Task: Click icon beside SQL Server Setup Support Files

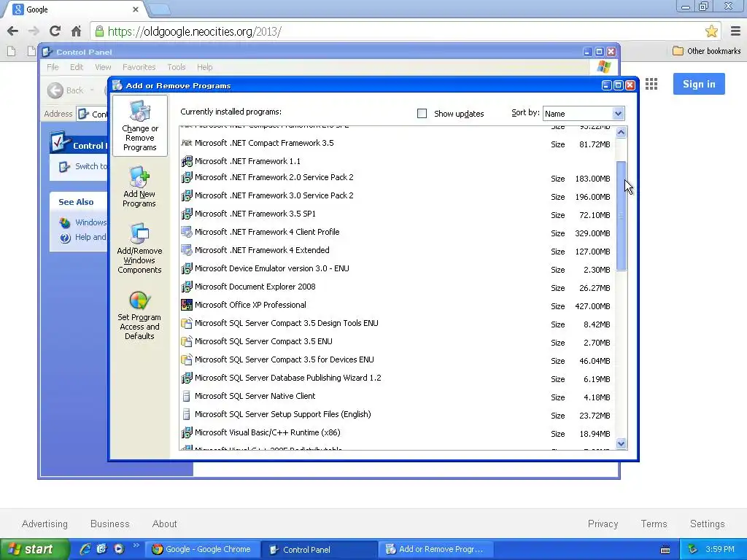Action: point(187,414)
